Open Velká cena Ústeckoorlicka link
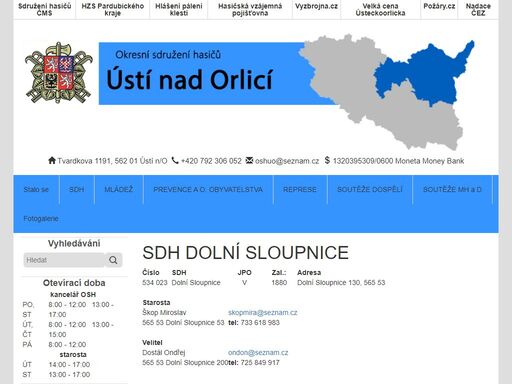The height and width of the screenshot is (384, 512). point(380,9)
